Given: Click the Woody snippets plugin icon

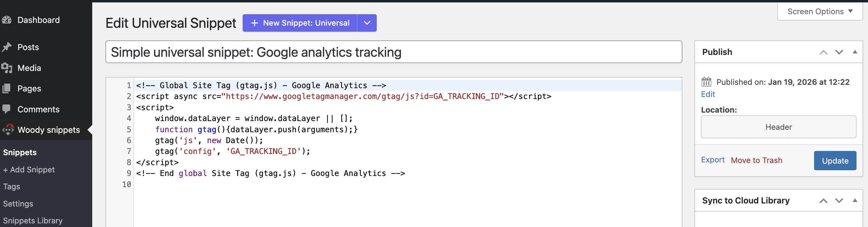Looking at the screenshot, I should tap(8, 130).
